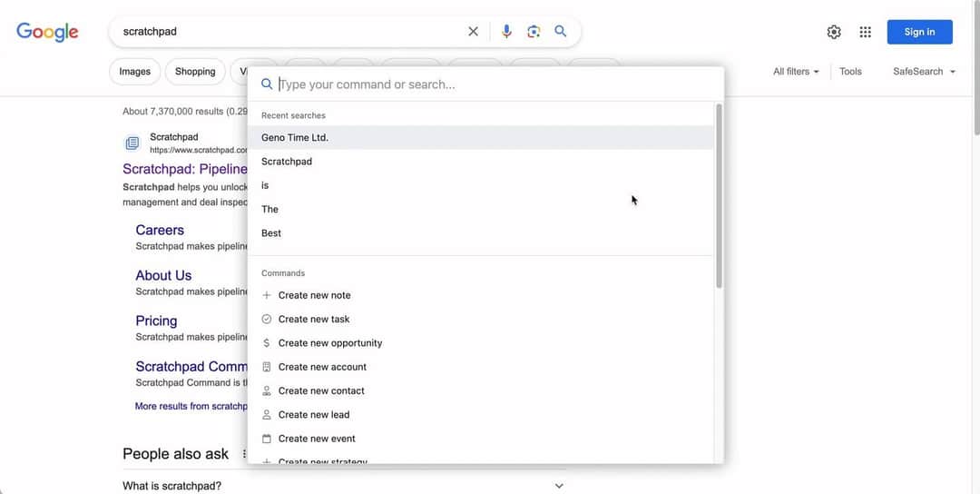
Task: Click the command palette search magnifier icon
Action: point(267,84)
